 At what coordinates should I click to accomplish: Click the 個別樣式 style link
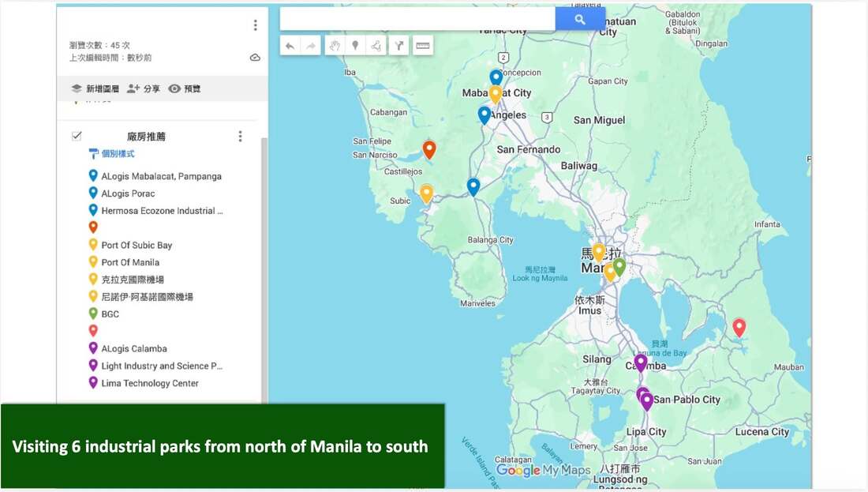point(112,153)
